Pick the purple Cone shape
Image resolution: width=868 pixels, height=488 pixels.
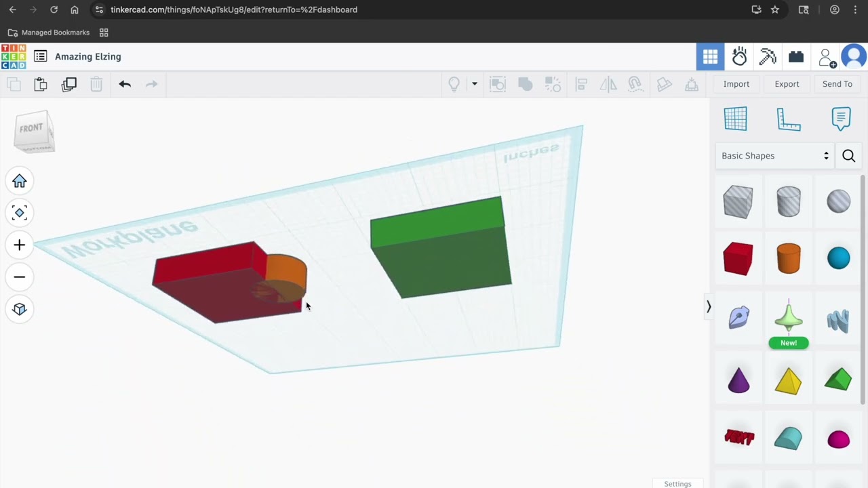point(738,379)
